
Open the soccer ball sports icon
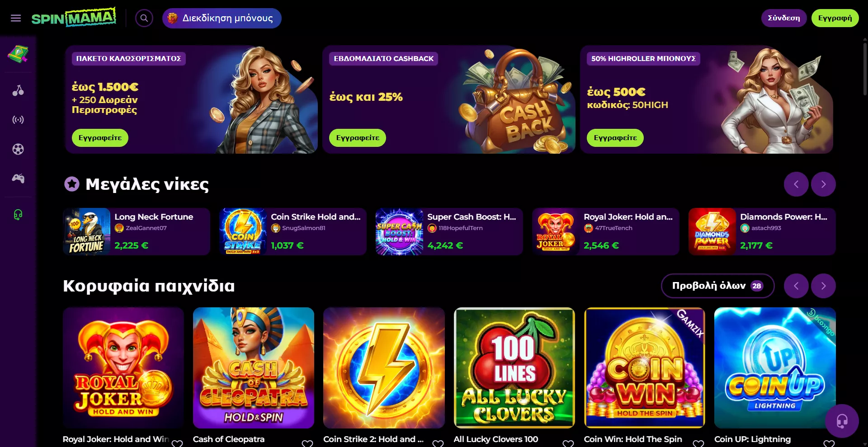[x=18, y=149]
